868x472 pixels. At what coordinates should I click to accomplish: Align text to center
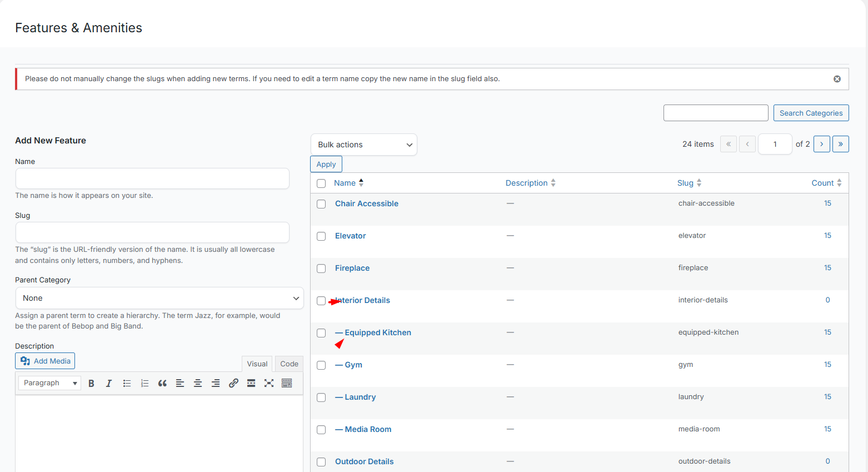(198, 383)
